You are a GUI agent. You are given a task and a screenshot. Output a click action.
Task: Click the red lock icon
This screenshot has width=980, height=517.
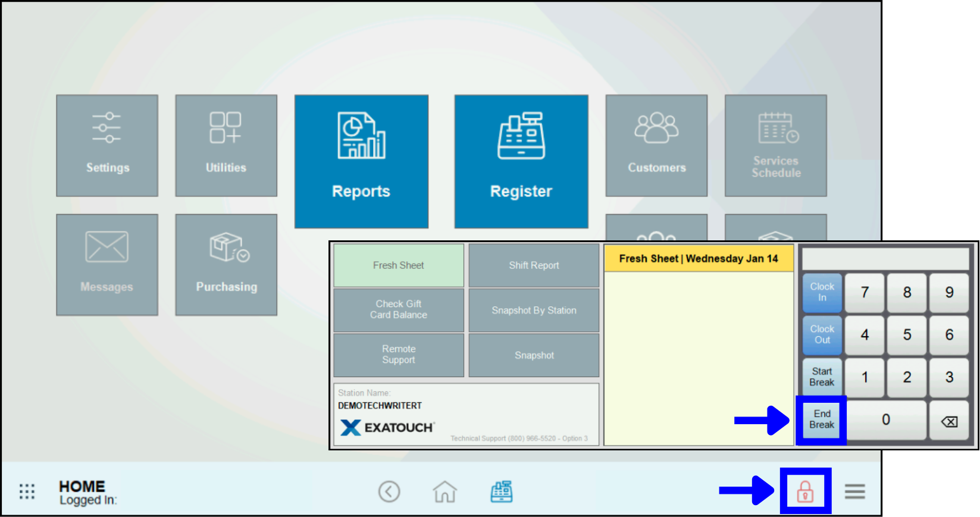point(805,491)
